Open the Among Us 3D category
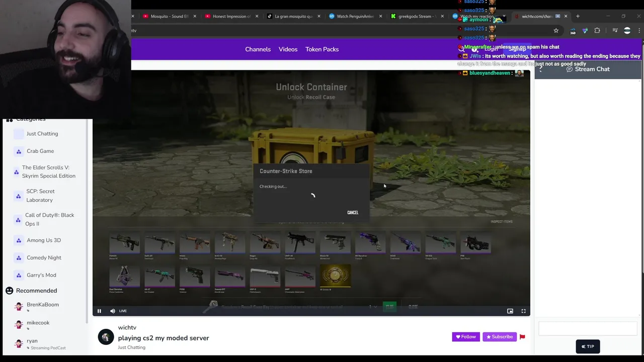Viewport: 644px width, 362px height. pos(44,240)
